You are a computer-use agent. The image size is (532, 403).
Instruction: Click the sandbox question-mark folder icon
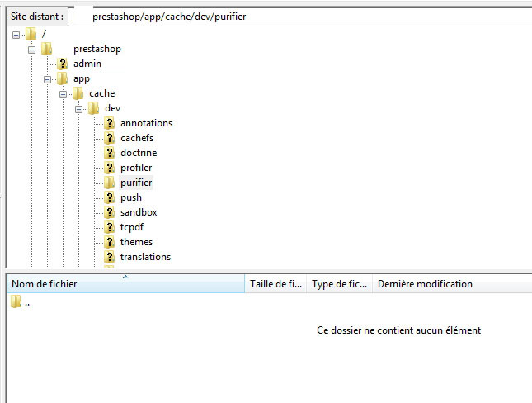point(109,212)
